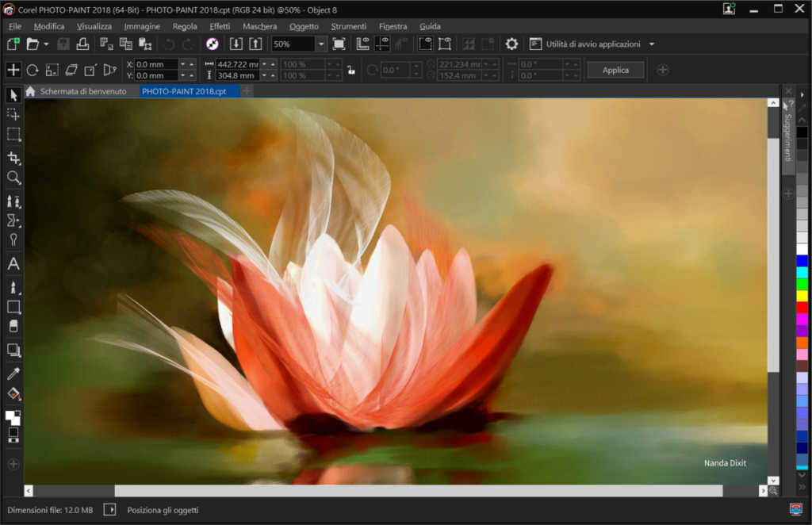Image resolution: width=812 pixels, height=525 pixels.
Task: Select the Text tool
Action: pyautogui.click(x=13, y=265)
